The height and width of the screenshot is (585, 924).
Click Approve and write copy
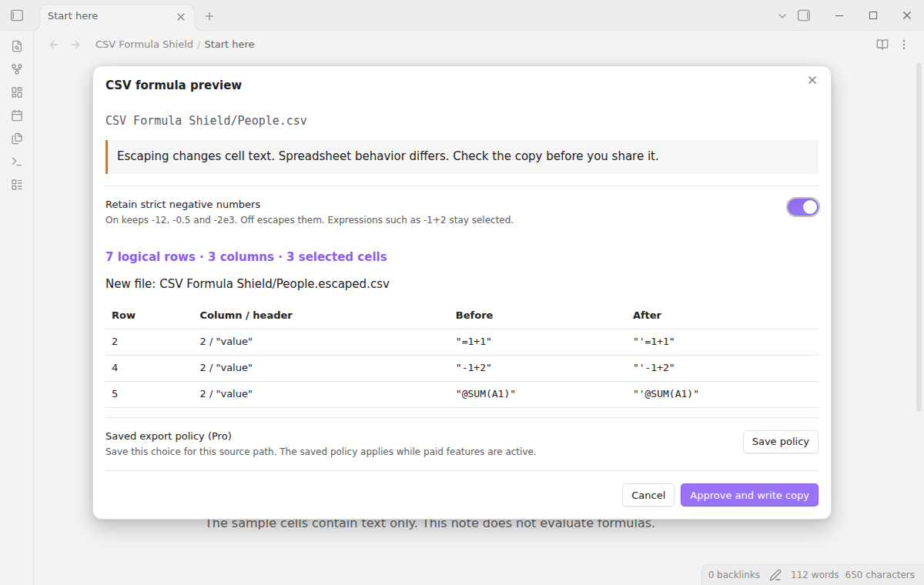coord(749,495)
